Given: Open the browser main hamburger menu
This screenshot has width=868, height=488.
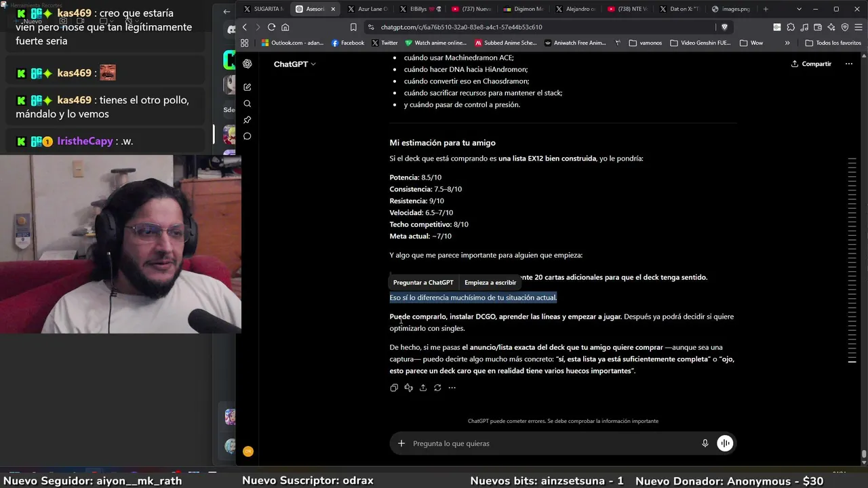Looking at the screenshot, I should pos(859,27).
